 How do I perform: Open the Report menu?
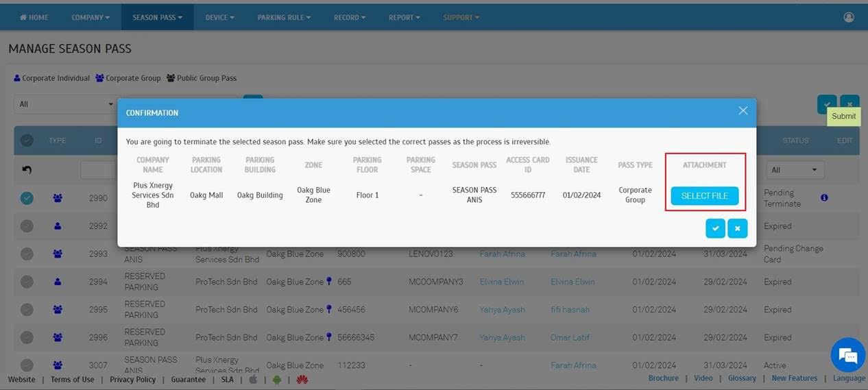(x=405, y=17)
